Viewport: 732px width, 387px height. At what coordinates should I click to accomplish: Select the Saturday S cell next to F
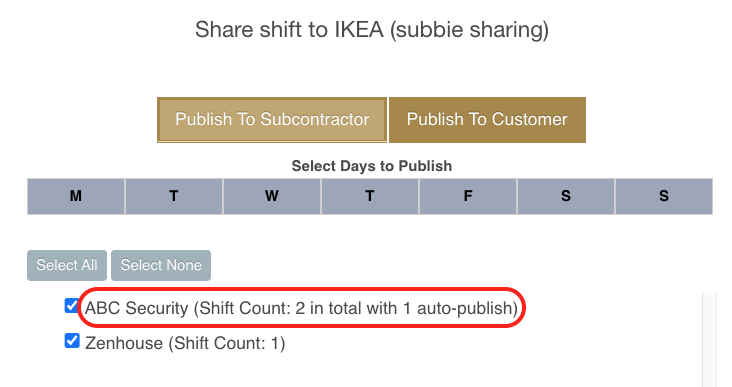click(566, 196)
